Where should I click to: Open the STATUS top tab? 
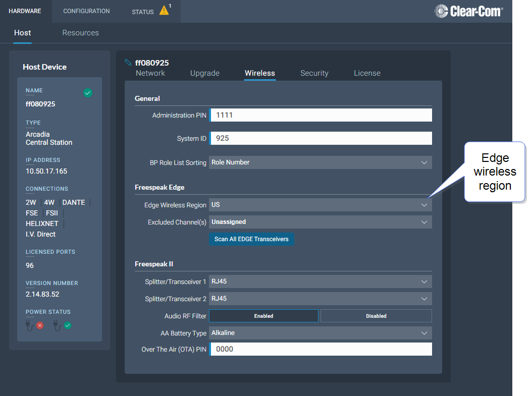143,12
